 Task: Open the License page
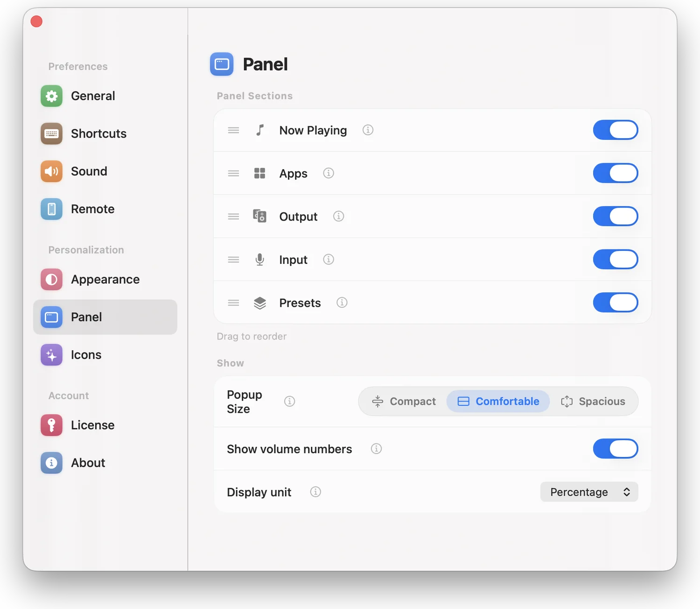click(x=105, y=425)
